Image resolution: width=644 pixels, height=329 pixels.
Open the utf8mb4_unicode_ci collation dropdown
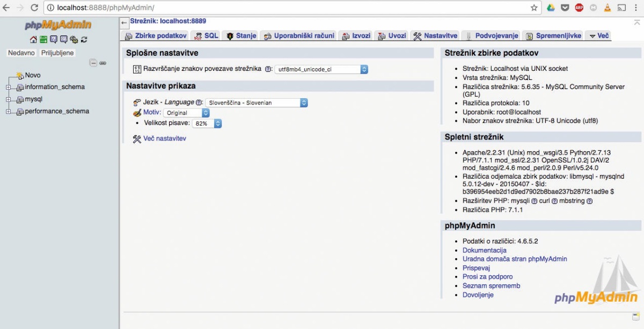click(x=321, y=69)
